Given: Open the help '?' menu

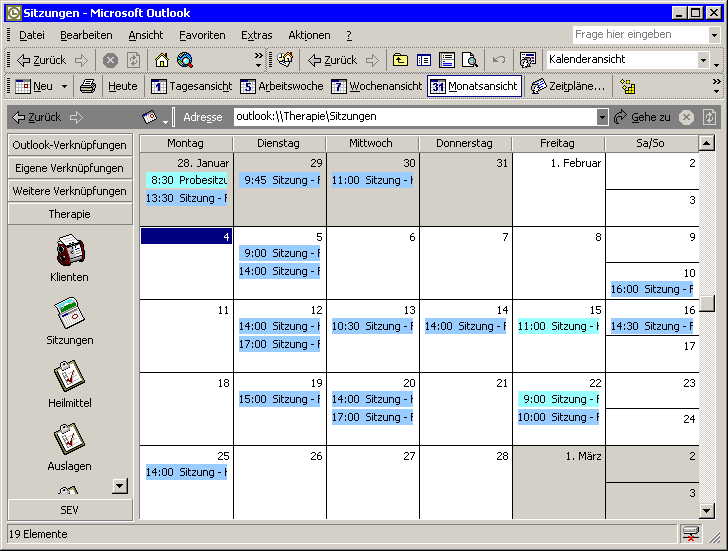Looking at the screenshot, I should tap(349, 35).
